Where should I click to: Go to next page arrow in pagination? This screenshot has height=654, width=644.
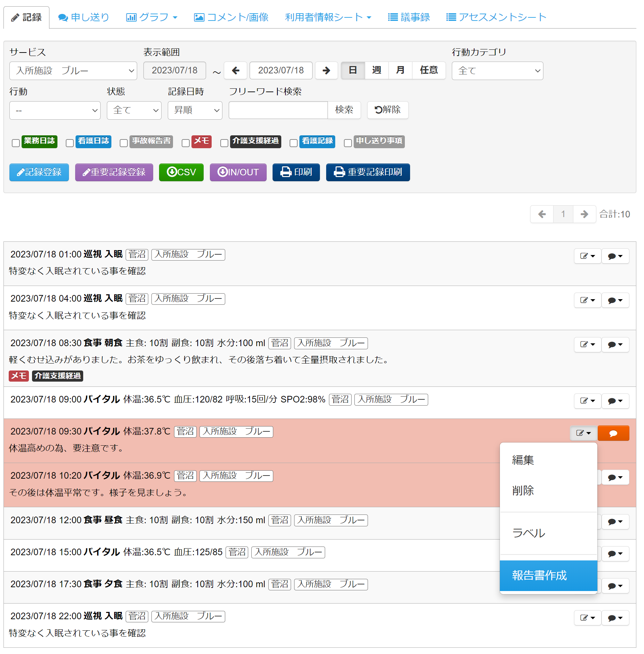point(584,214)
